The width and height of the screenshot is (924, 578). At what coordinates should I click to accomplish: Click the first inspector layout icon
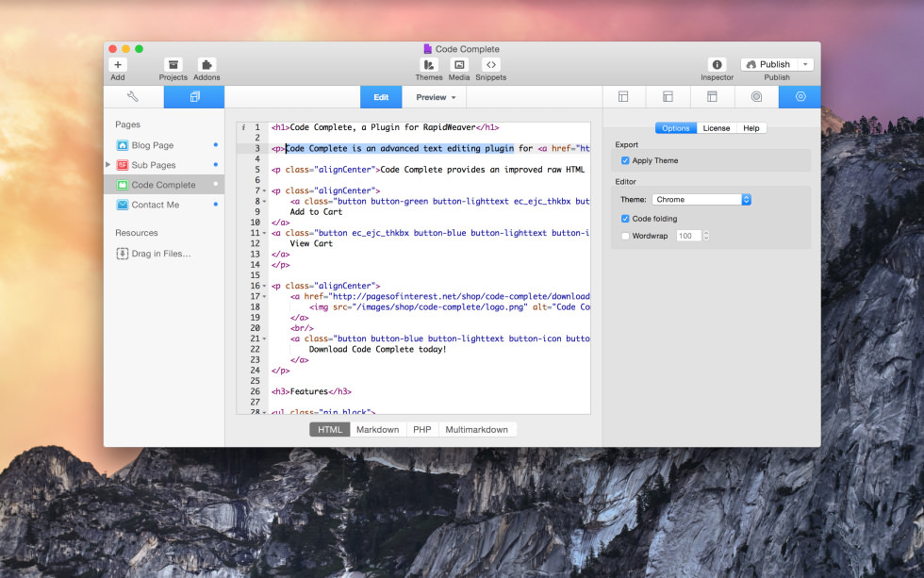623,96
